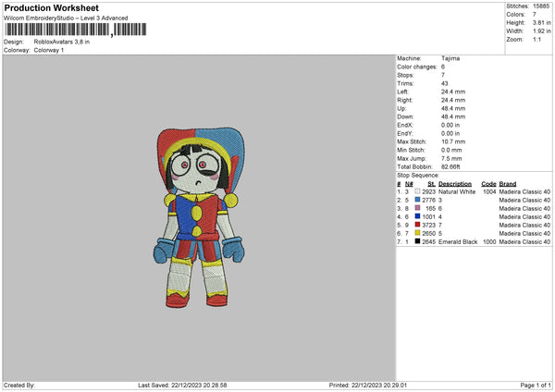This screenshot has height=392, width=555.
Task: Click the Min Stitch value 0.0 mm
Action: [451, 150]
